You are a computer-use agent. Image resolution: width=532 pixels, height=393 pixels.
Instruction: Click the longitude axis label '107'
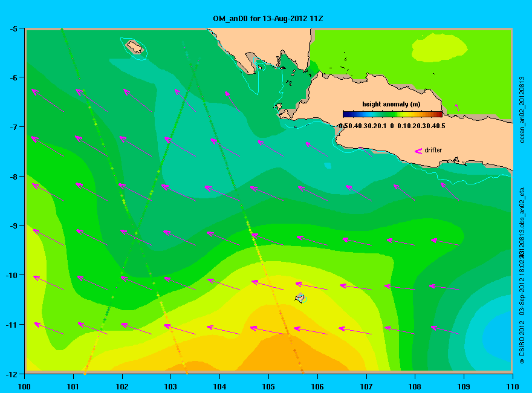(x=366, y=386)
